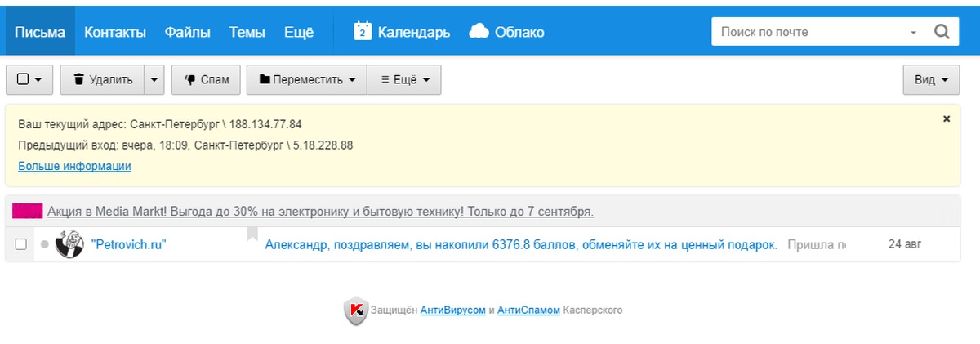
Task: Expand the arrow next to Удалить
Action: 155,79
